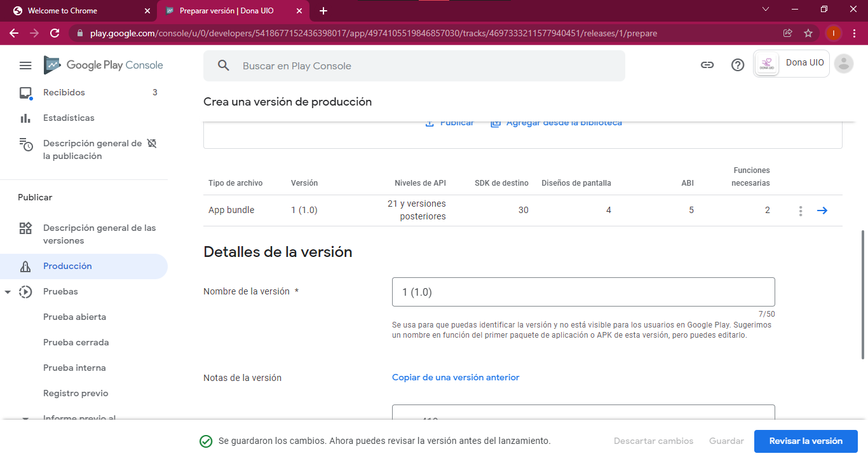Open Recibidos using the inbox icon
Screen dimensions: 868x463
tap(25, 92)
